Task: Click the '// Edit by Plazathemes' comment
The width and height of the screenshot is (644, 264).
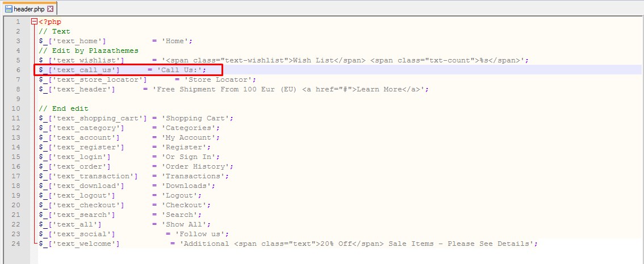Action: (x=89, y=51)
